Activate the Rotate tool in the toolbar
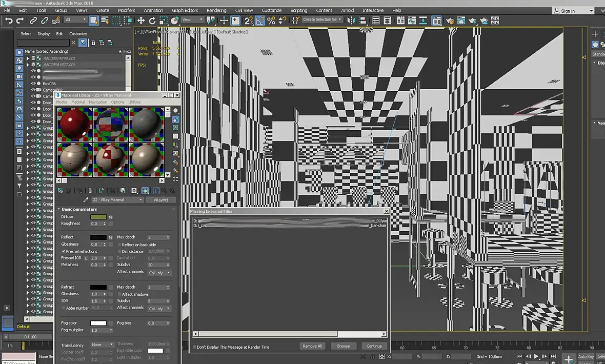The image size is (605, 364). point(152,21)
